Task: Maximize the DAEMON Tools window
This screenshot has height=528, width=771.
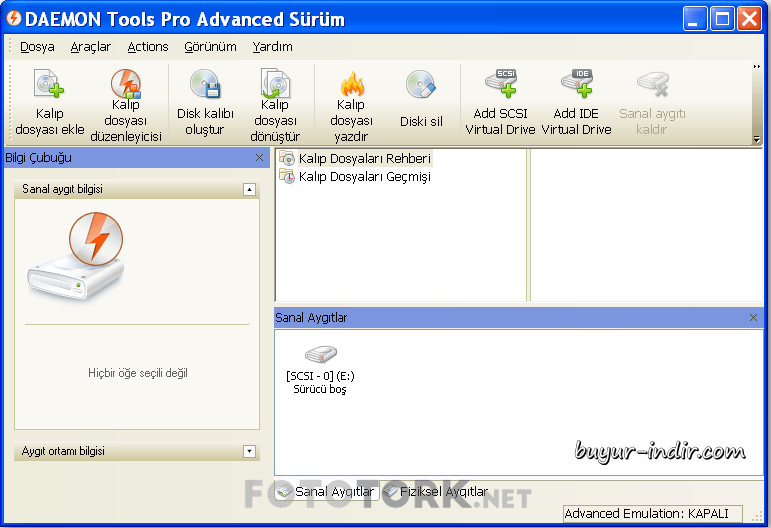Action: coord(722,19)
